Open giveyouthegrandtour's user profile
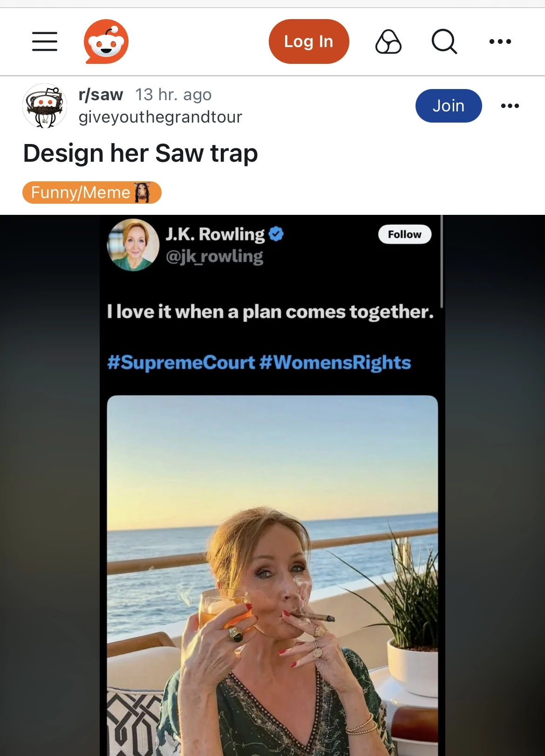This screenshot has height=756, width=545. click(160, 117)
